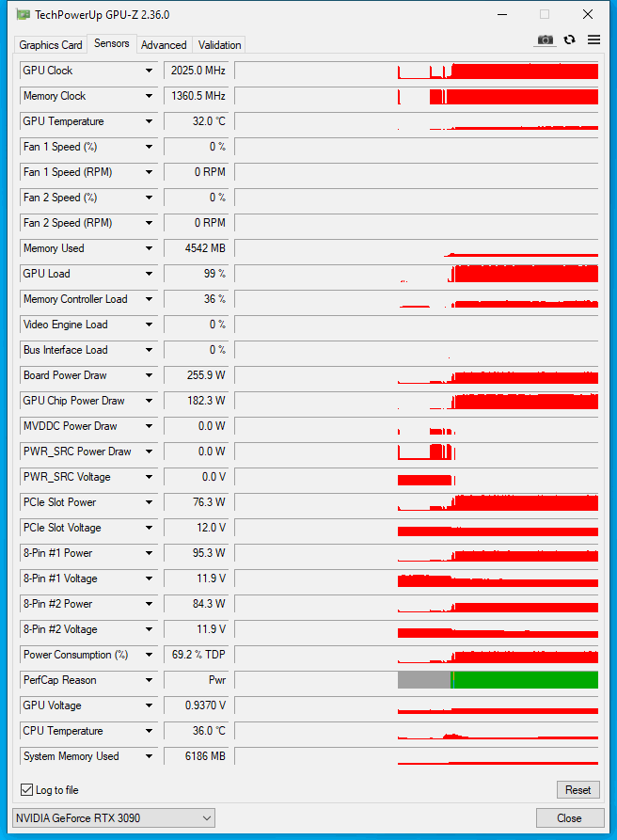Screen dimensions: 617x840
Task: Click the GPU Temperature value 32.0 °C
Action: [197, 121]
